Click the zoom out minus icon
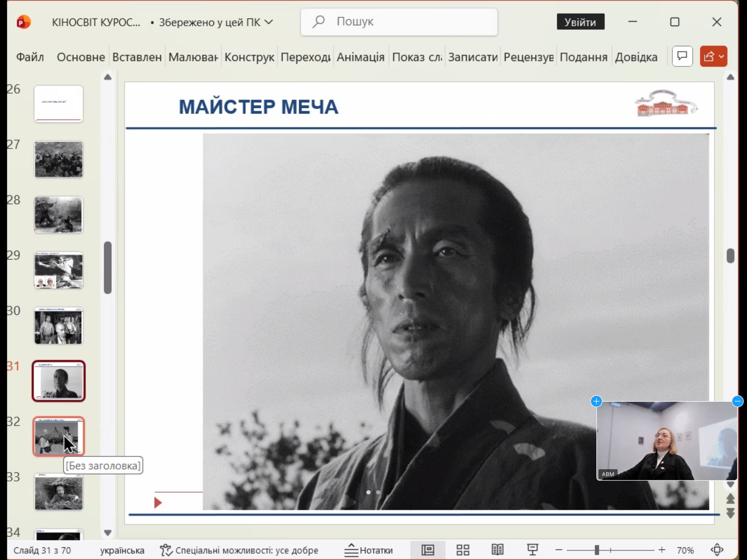The image size is (747, 560). pyautogui.click(x=559, y=550)
